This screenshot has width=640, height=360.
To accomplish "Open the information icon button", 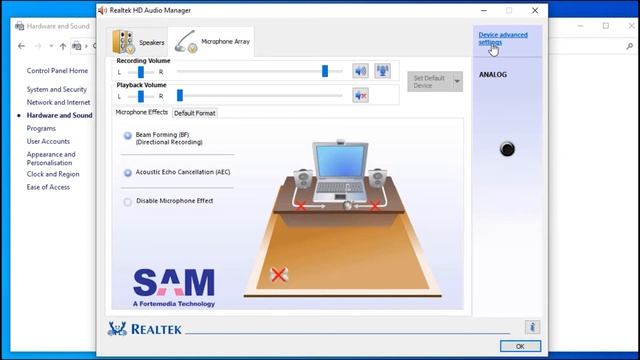I will click(532, 327).
